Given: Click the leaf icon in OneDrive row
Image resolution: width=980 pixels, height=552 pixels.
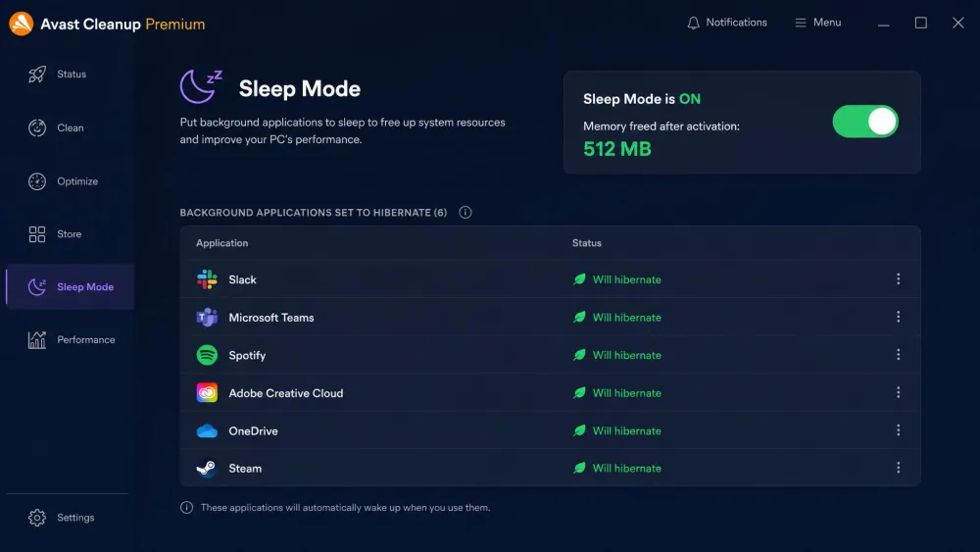Looking at the screenshot, I should click(x=579, y=430).
